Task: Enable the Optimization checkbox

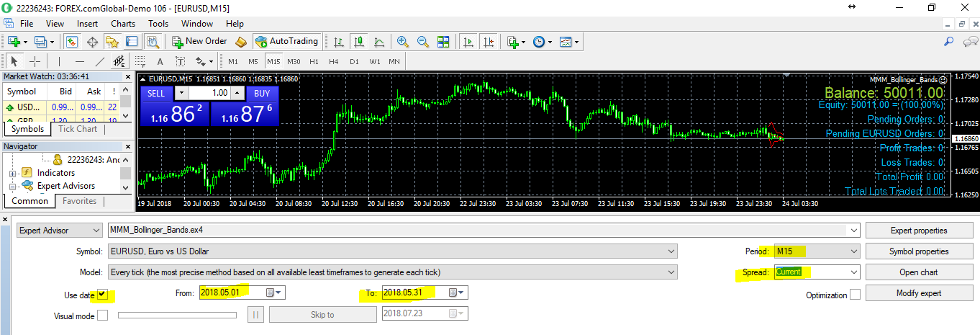Action: click(855, 295)
